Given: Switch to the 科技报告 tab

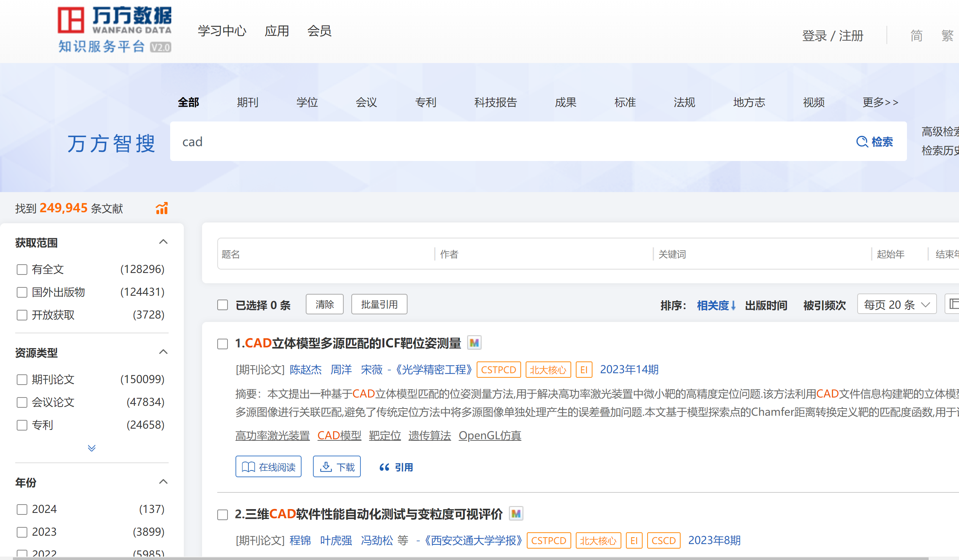Looking at the screenshot, I should tap(496, 102).
